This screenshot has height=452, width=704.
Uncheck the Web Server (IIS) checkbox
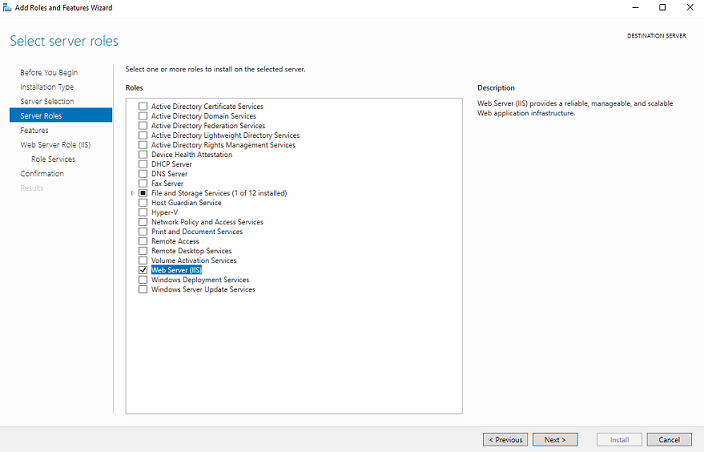click(x=143, y=270)
